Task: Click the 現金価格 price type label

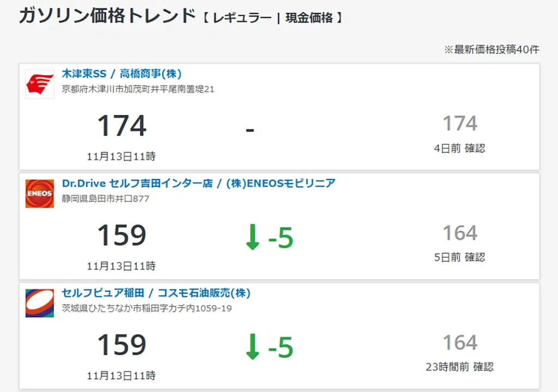Action: 309,18
